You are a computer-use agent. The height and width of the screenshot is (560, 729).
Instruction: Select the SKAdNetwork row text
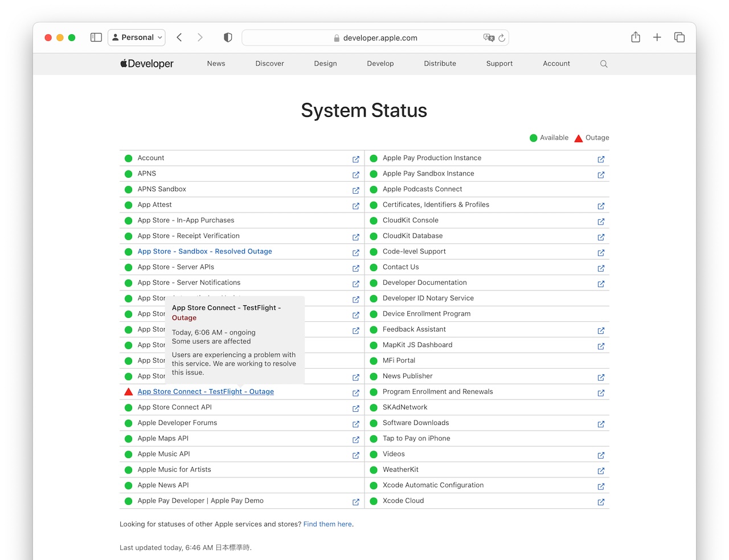pos(405,407)
